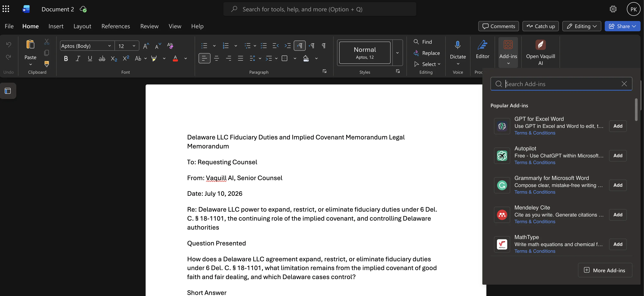Screen dimensions: 644x296
Task: Click Shrink Font icon
Action: [x=158, y=46]
